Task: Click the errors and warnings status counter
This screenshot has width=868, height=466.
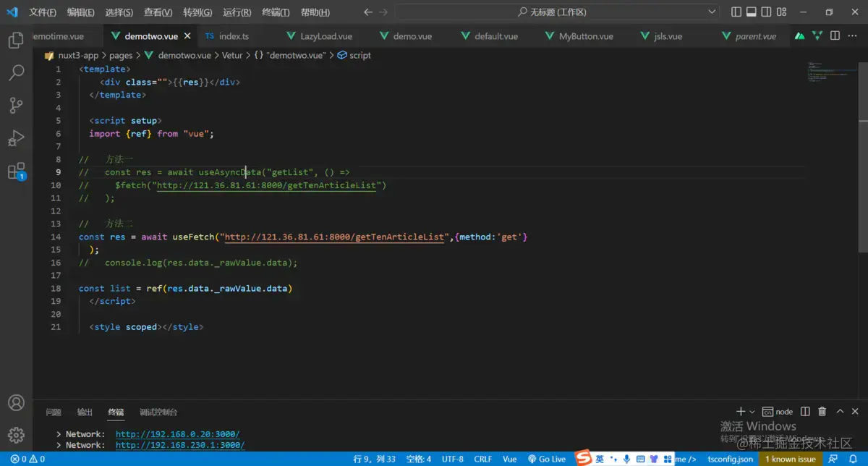Action: click(27, 459)
